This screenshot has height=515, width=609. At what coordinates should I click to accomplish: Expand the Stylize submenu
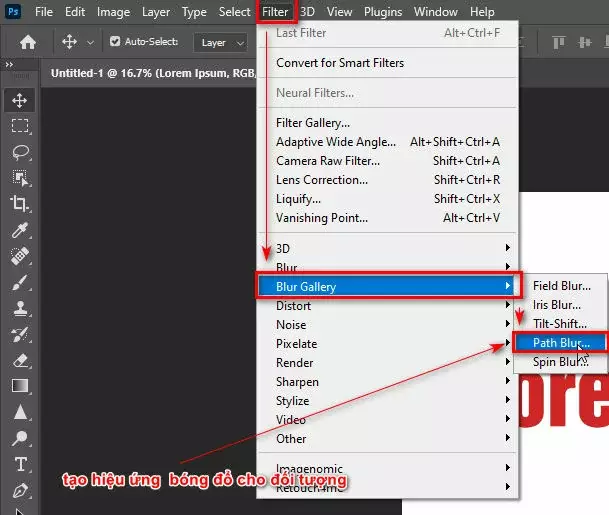click(x=388, y=400)
